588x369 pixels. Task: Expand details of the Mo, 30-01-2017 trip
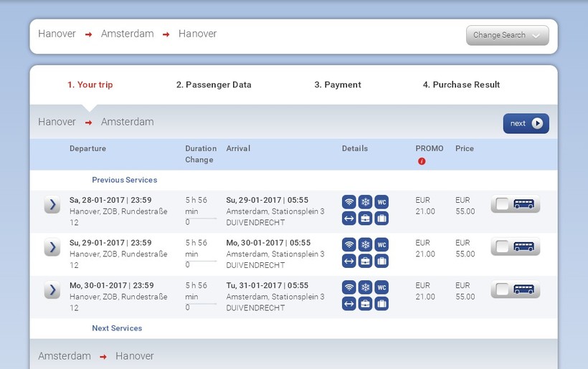(x=52, y=290)
